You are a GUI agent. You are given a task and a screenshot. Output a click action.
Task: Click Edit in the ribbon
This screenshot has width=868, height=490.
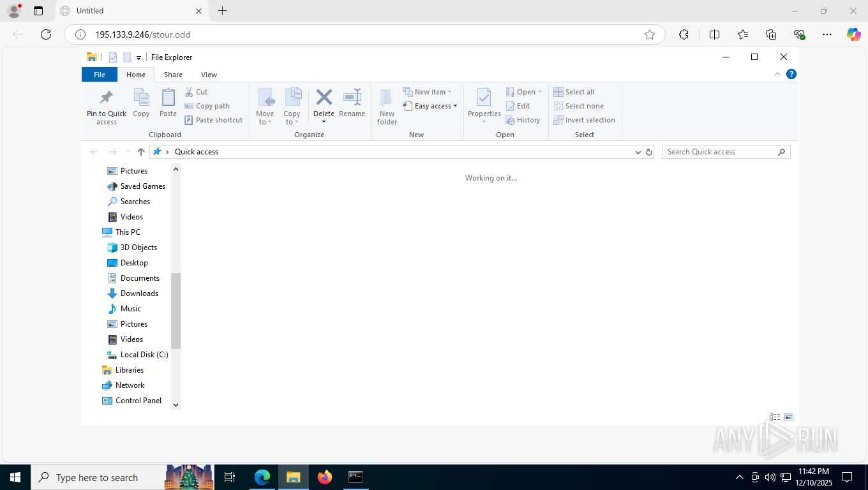pyautogui.click(x=518, y=106)
